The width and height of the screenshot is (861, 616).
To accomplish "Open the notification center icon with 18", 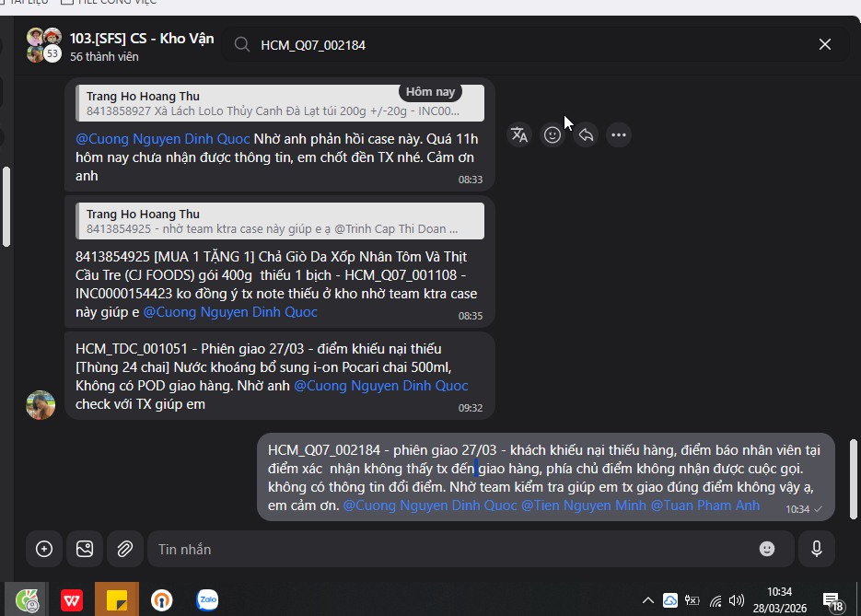I will [832, 601].
